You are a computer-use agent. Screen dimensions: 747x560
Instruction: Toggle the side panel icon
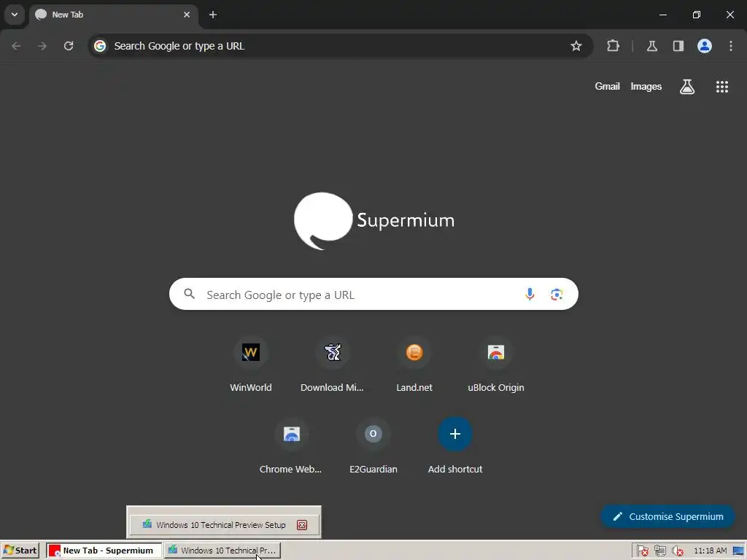click(678, 46)
